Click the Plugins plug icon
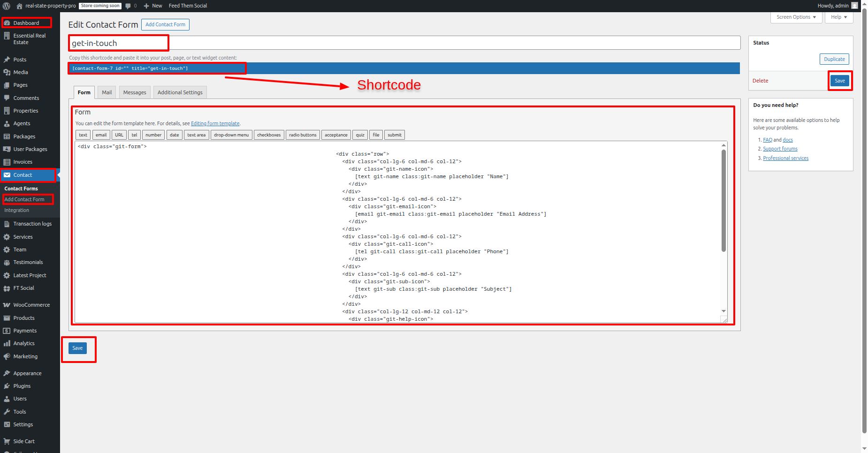This screenshot has width=868, height=453. [7, 386]
